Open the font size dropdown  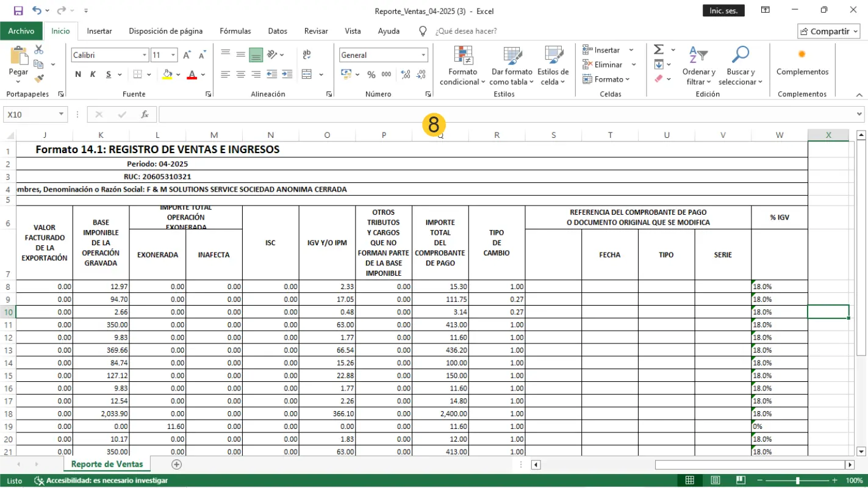[x=173, y=55]
